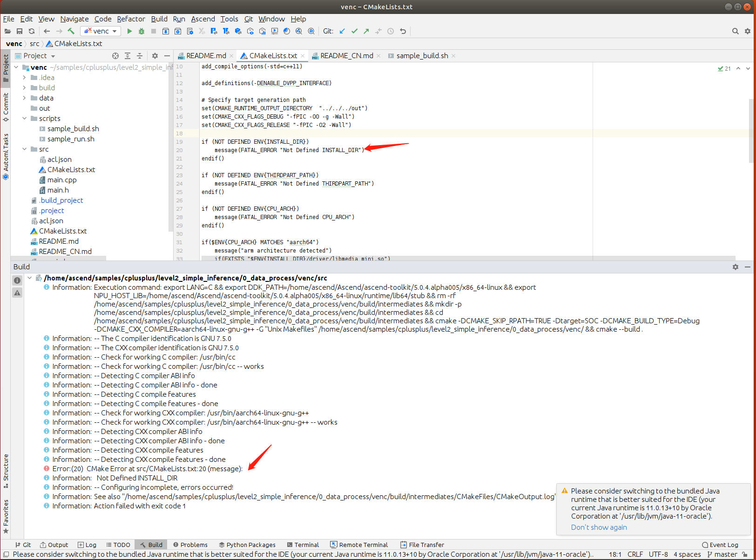Open IDE settings gear in toolbar
Screen dimensions: 756x560
(x=748, y=31)
